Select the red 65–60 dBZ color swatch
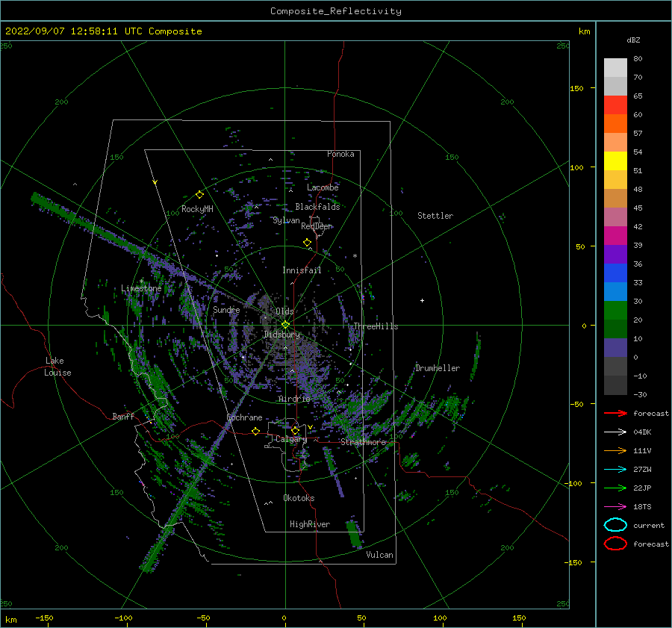 click(x=615, y=105)
